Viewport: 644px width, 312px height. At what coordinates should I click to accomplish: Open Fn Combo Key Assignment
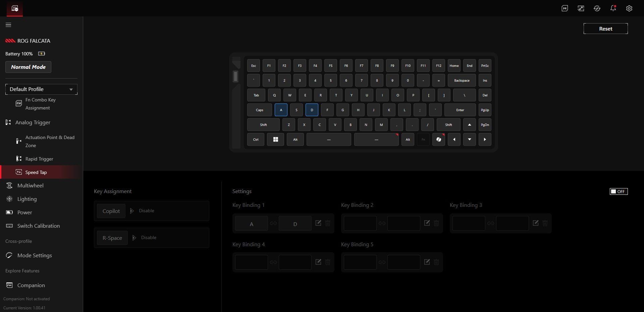click(x=41, y=104)
